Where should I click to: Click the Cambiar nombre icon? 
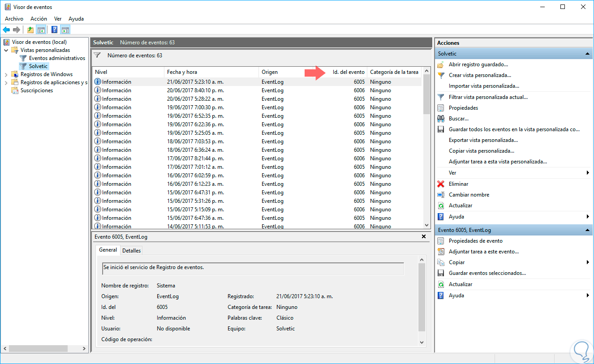click(441, 195)
